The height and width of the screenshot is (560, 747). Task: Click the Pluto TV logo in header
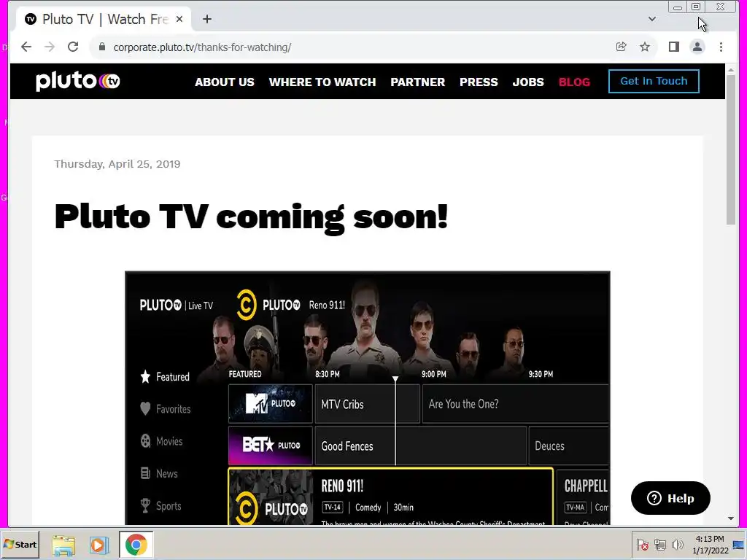tap(77, 81)
